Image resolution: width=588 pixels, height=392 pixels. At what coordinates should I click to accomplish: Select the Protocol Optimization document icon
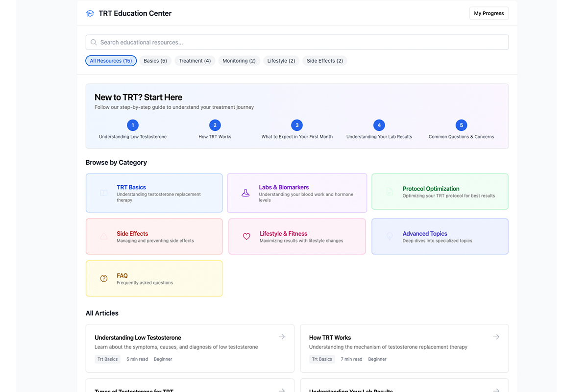pyautogui.click(x=389, y=193)
